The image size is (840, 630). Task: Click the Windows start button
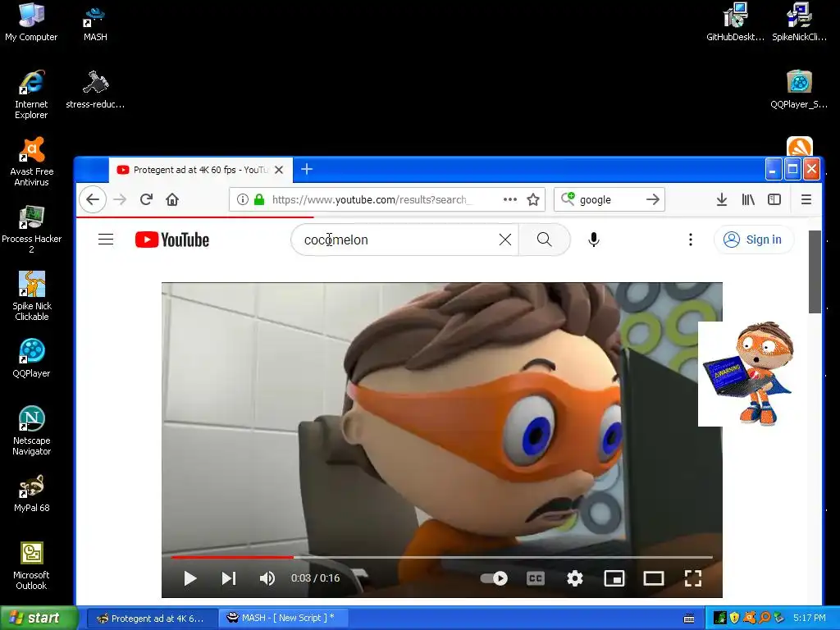pos(39,618)
